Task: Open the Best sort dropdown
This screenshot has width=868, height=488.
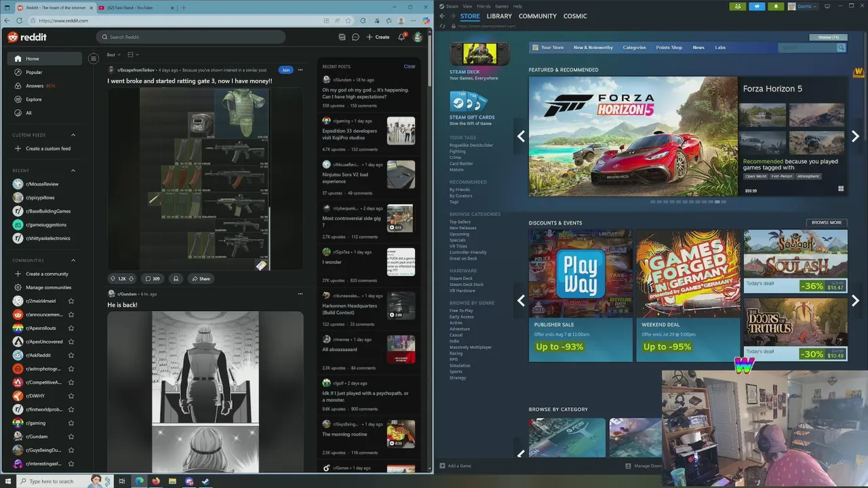Action: pos(113,55)
